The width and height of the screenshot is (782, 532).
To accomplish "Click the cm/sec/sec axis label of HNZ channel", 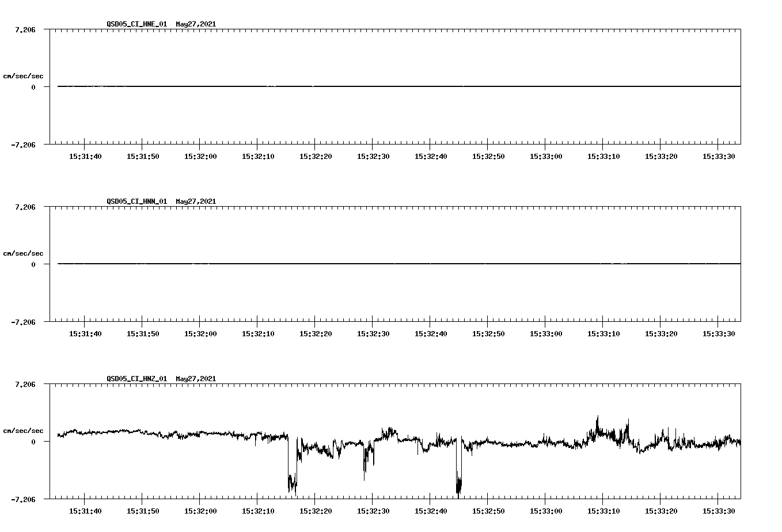I will (x=23, y=430).
